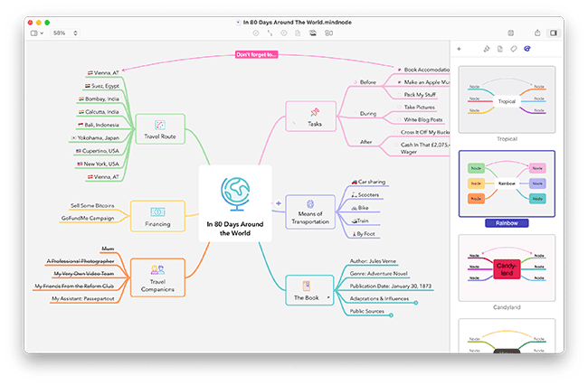The width and height of the screenshot is (588, 385).
Task: Select the During subtopic node
Action: (368, 114)
